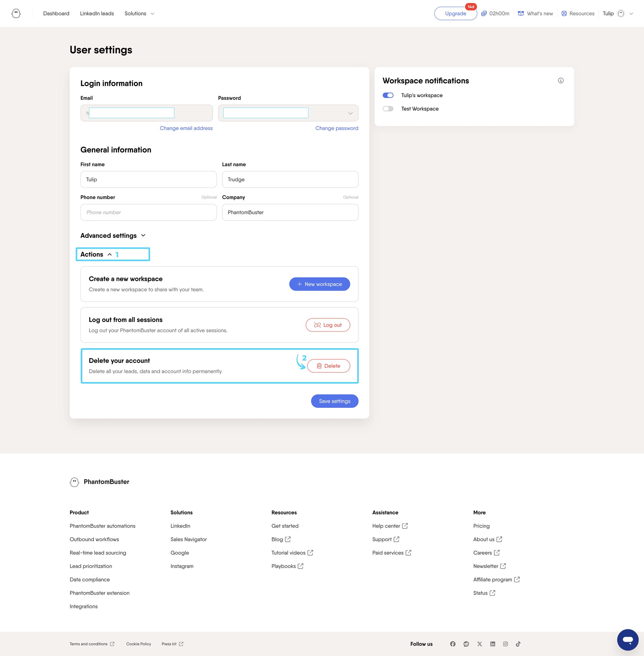Image resolution: width=644 pixels, height=656 pixels.
Task: Edit the Last name field
Action: (290, 179)
